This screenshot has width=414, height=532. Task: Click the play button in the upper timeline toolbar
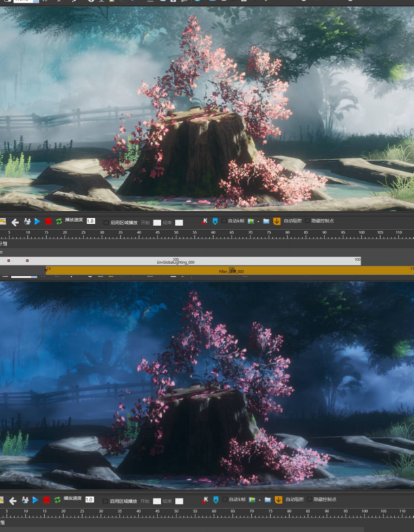pyautogui.click(x=37, y=221)
